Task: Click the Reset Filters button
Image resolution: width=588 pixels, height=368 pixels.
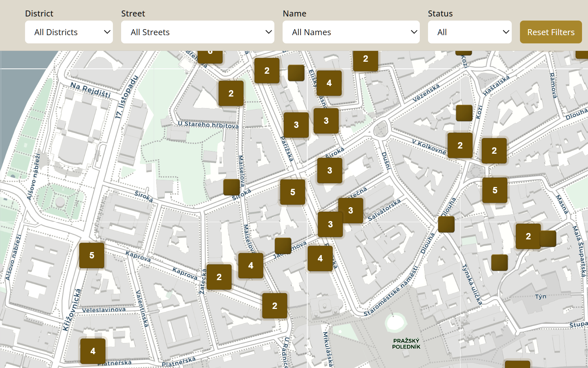Action: pos(551,32)
